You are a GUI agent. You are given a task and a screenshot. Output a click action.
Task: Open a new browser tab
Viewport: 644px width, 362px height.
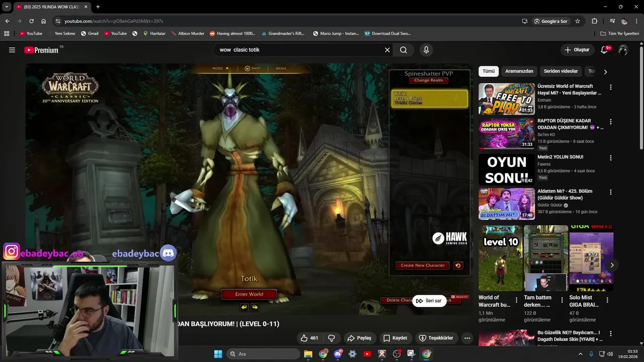click(98, 7)
